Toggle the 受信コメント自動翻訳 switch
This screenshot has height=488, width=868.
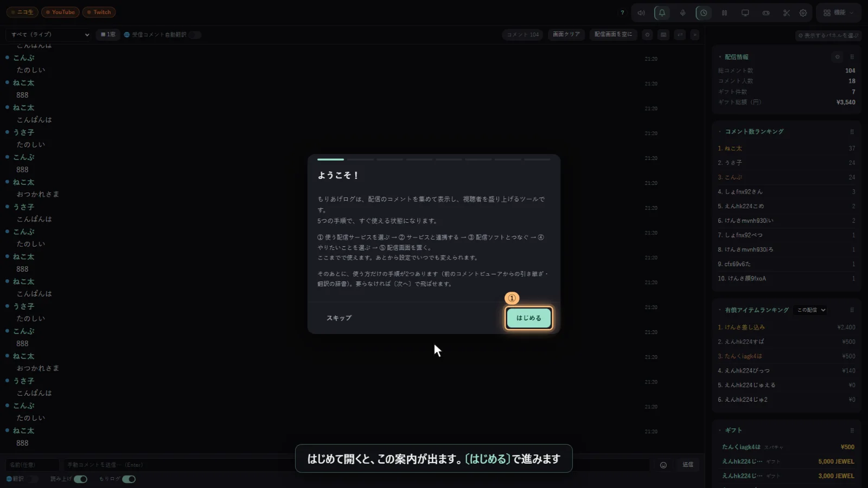(195, 35)
